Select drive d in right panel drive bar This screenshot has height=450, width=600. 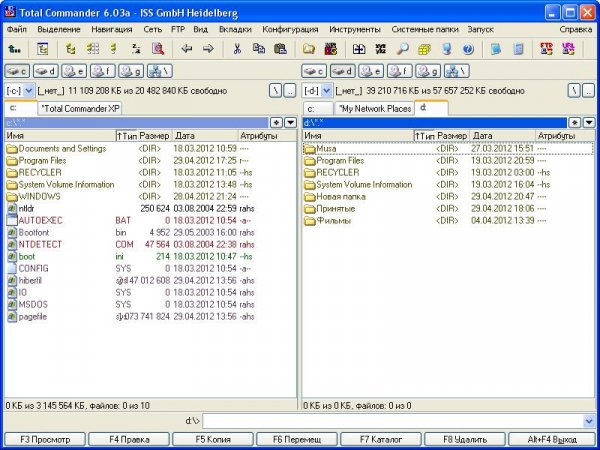click(342, 71)
